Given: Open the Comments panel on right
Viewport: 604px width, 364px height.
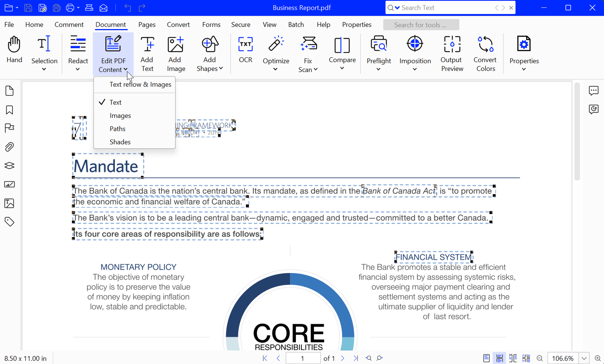Looking at the screenshot, I should tap(593, 91).
